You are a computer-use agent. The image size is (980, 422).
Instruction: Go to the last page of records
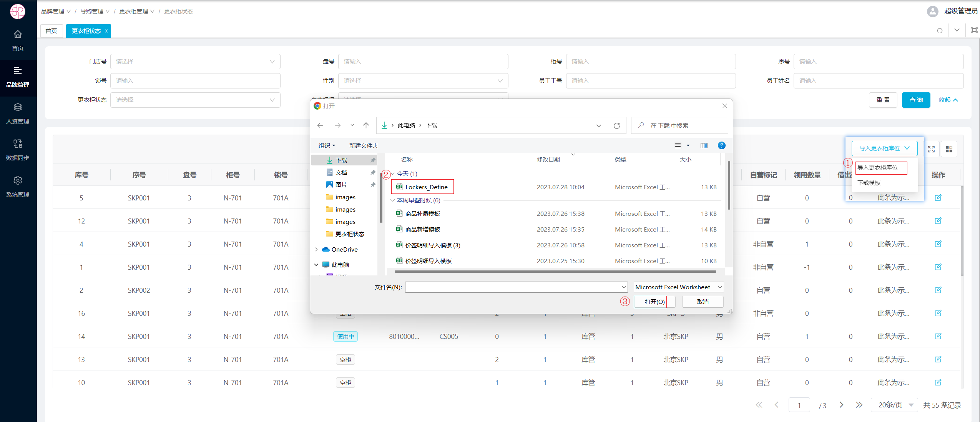[x=859, y=405]
